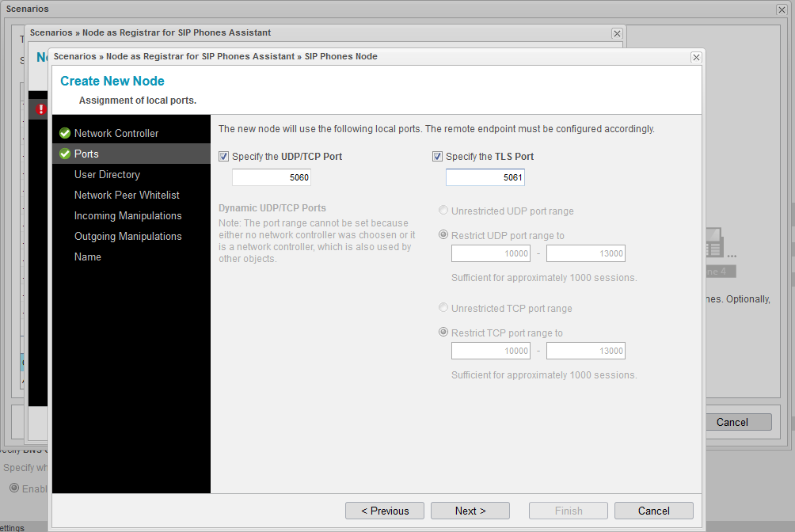Uncheck Specify the UDP/TCP Port checkbox
This screenshot has width=795, height=532.
[x=224, y=157]
